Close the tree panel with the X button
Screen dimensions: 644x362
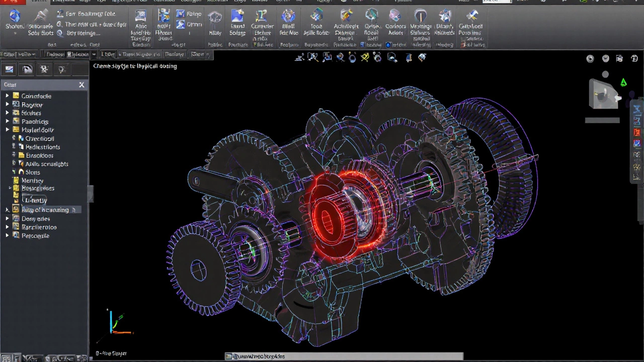click(x=82, y=85)
